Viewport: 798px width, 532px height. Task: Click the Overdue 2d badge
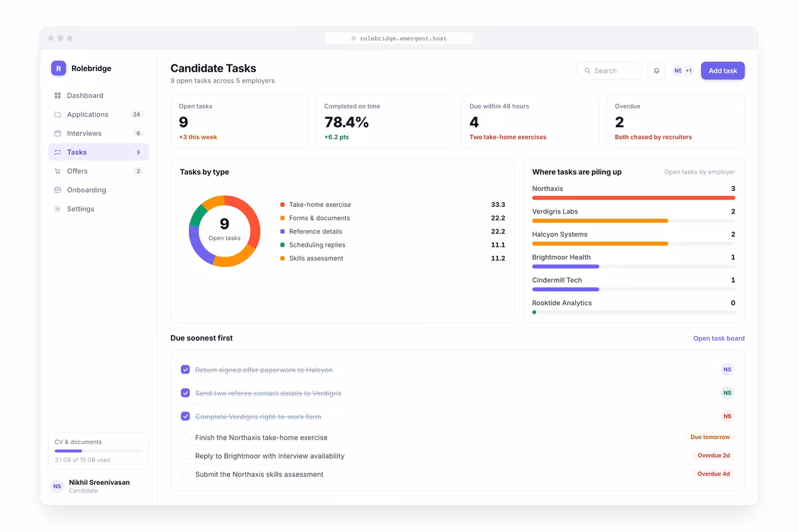pos(714,456)
